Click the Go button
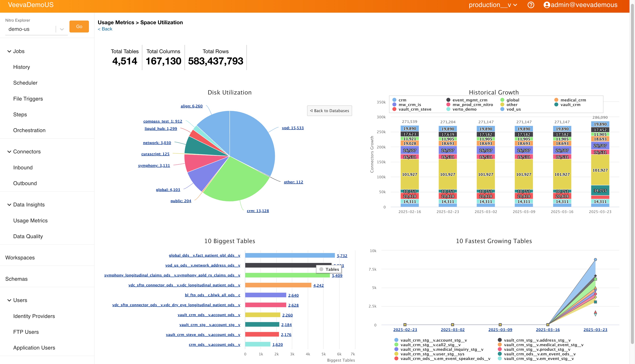 [x=79, y=26]
